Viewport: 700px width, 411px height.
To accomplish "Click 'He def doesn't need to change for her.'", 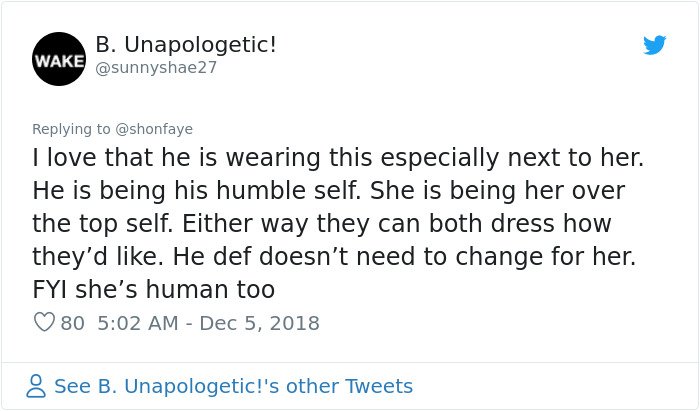I will pos(404,257).
